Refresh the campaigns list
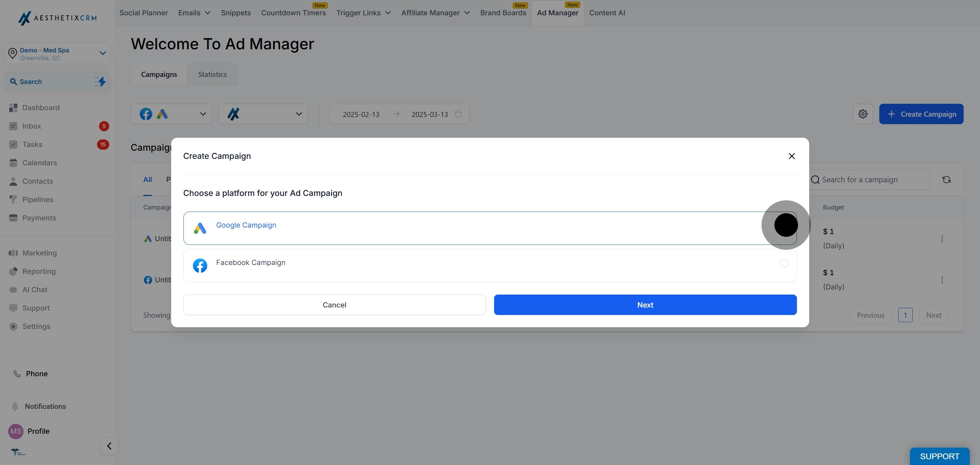This screenshot has width=980, height=465. click(947, 180)
